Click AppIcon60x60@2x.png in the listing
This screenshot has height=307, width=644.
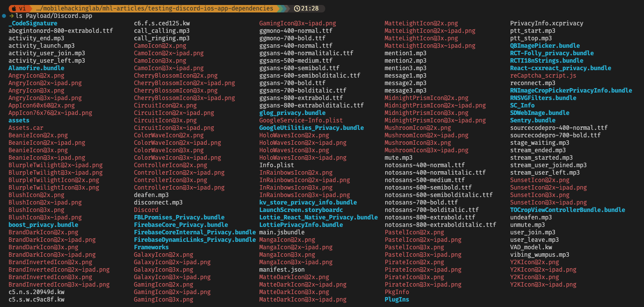pyautogui.click(x=42, y=105)
